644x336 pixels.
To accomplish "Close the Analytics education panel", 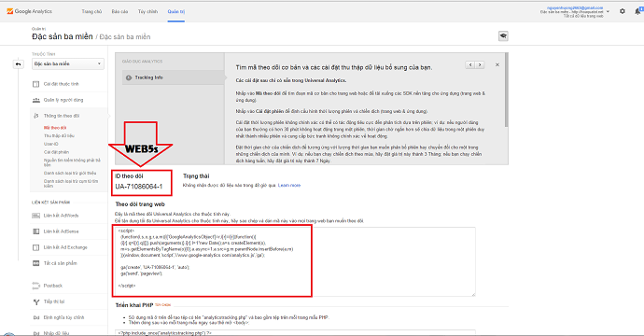I will point(497,65).
